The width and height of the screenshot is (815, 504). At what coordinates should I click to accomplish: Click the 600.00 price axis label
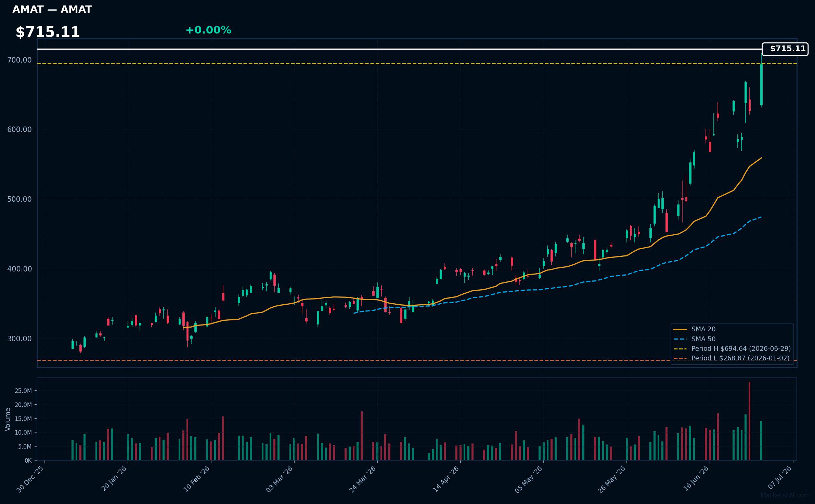click(20, 130)
